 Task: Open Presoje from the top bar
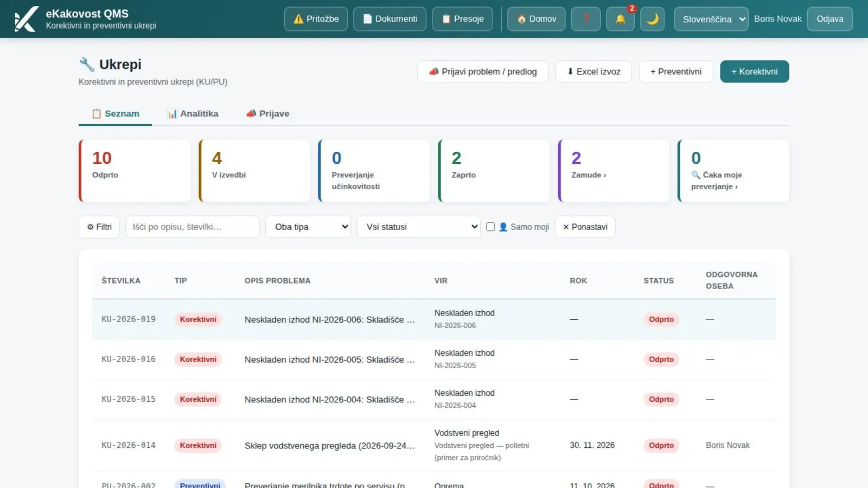pyautogui.click(x=462, y=19)
